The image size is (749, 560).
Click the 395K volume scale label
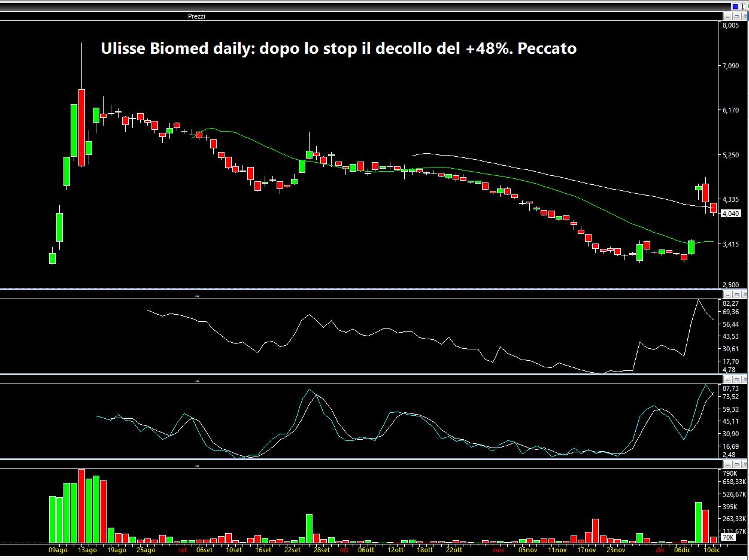(x=730, y=507)
